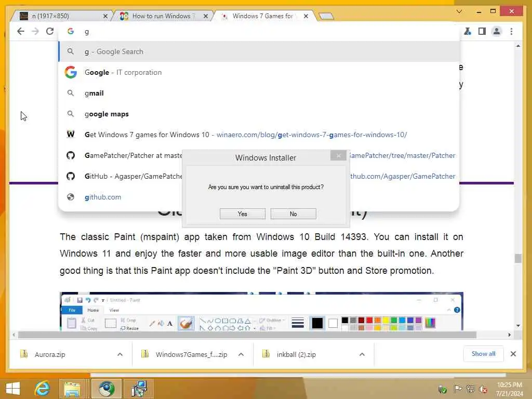The image size is (532, 399).
Task: Select the installer icon in taskbar
Action: point(139,389)
